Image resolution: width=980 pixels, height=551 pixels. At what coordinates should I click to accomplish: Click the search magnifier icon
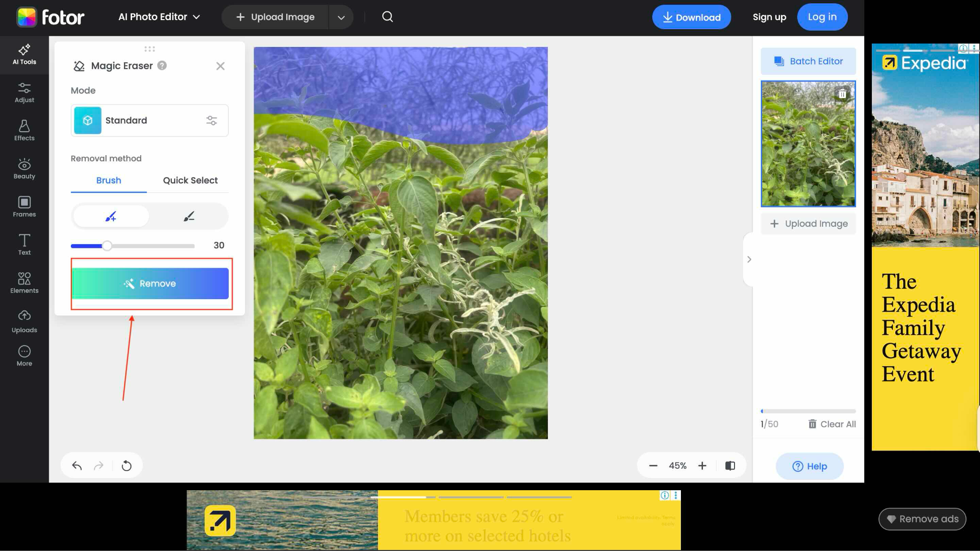pyautogui.click(x=387, y=17)
